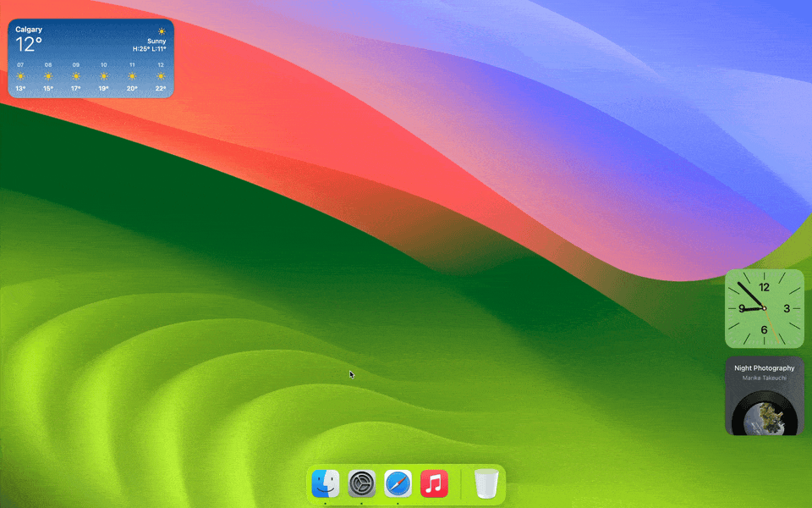Launch System Settings from the dock
This screenshot has height=508, width=812.
tap(362, 484)
